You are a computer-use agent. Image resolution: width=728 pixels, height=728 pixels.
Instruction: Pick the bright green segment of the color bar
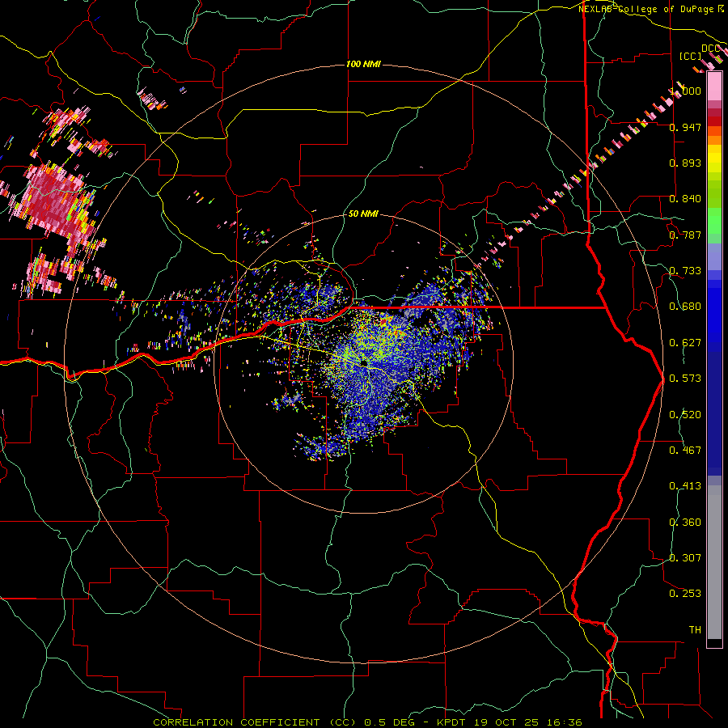tap(714, 221)
